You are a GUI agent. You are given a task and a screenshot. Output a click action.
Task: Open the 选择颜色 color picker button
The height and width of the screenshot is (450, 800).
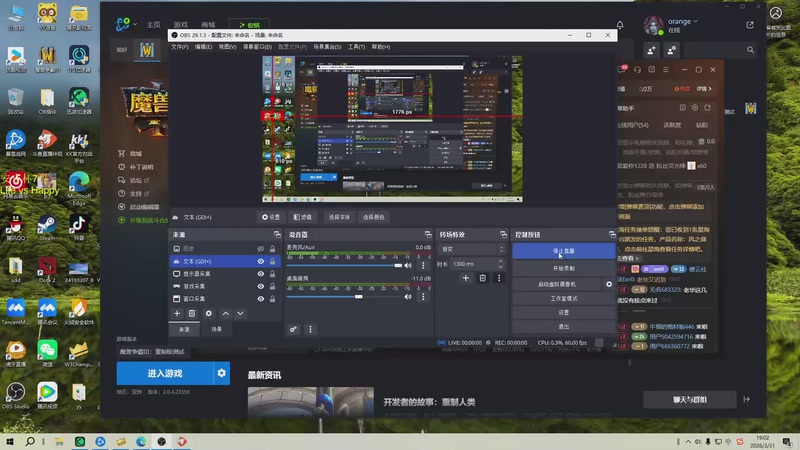[373, 217]
